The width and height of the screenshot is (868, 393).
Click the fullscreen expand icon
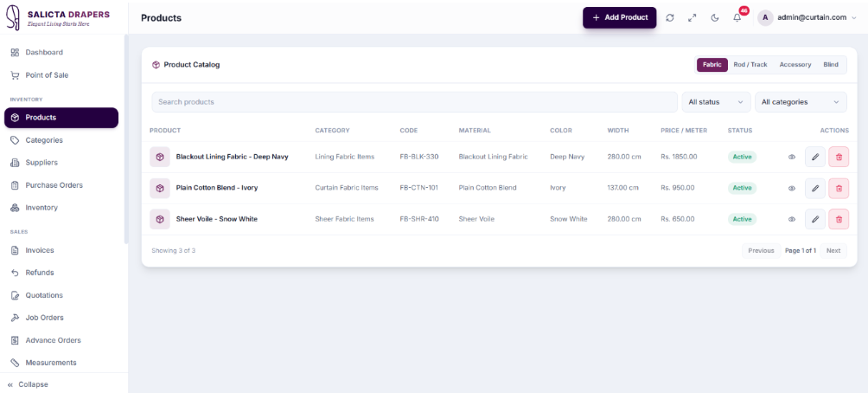coord(692,17)
